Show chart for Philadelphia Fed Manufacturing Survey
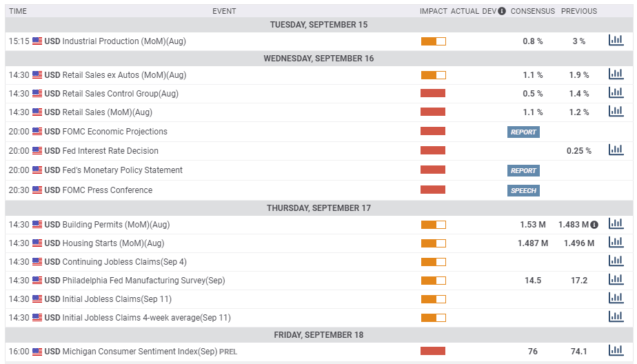Viewport: 637px width, 364px height. tap(616, 279)
